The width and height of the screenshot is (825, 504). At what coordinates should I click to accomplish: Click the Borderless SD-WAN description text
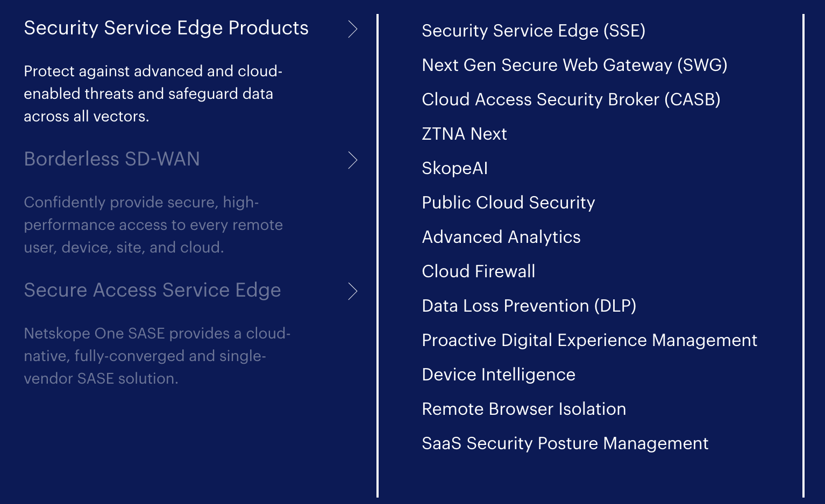(153, 225)
